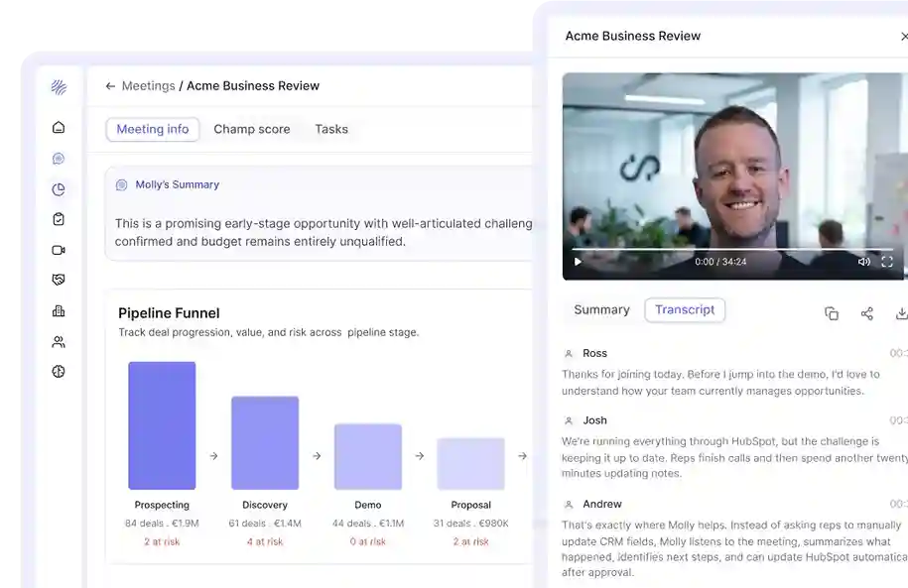Click '61 deals . €1.4M' text
908x588 pixels.
click(265, 524)
